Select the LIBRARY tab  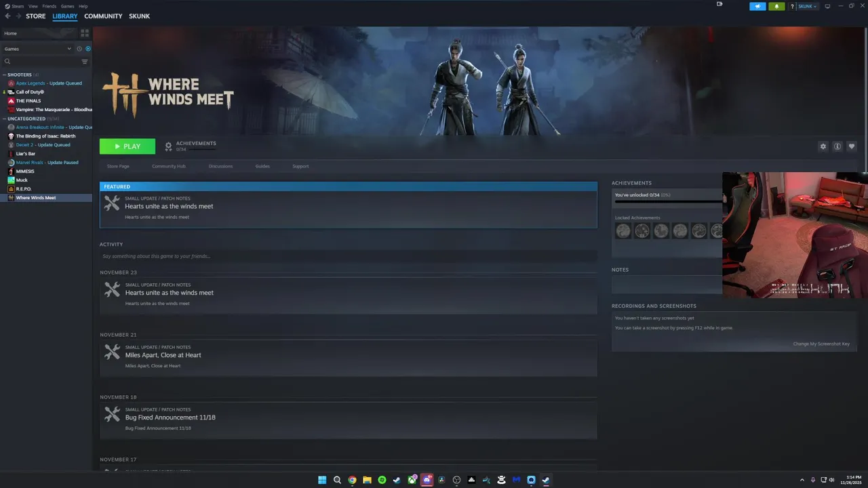[x=65, y=16]
